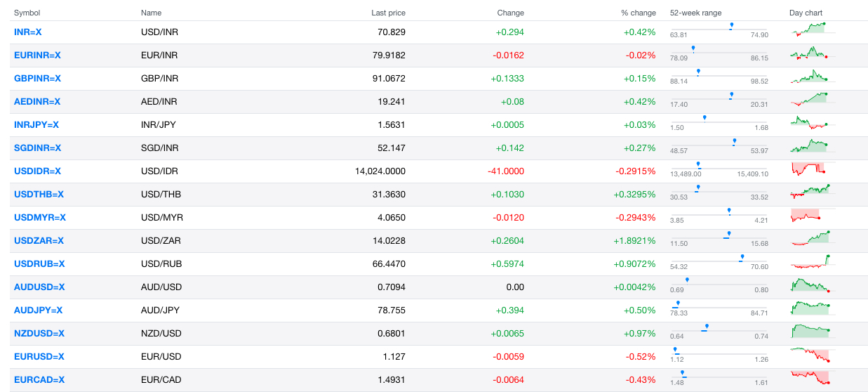Image resolution: width=868 pixels, height=392 pixels.
Task: Click the EURCAD=X symbol link
Action: pos(39,380)
